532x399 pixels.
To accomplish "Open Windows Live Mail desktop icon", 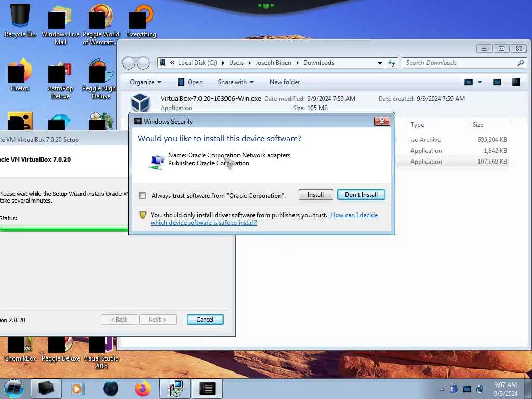I will tap(60, 25).
